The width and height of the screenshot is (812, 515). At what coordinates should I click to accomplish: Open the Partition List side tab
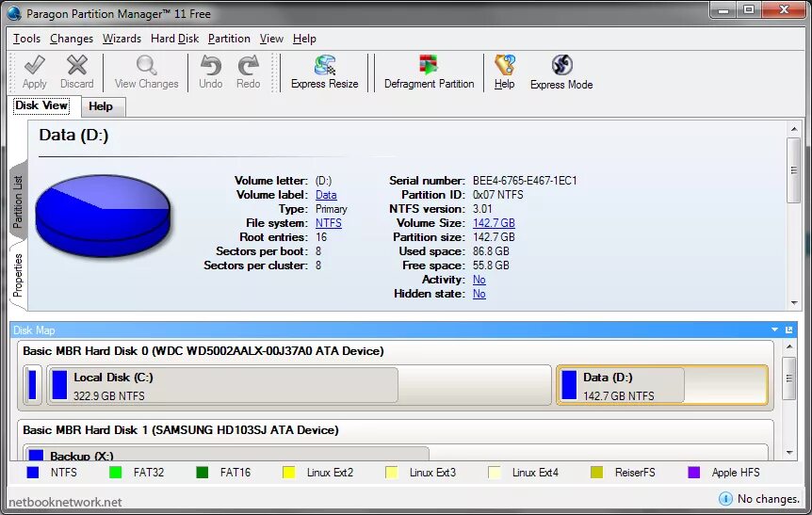(x=18, y=201)
